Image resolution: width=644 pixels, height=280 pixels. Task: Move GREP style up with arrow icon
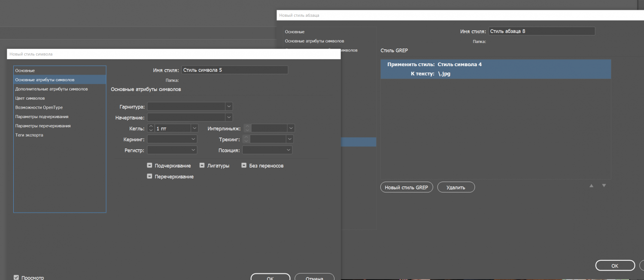coord(591,186)
